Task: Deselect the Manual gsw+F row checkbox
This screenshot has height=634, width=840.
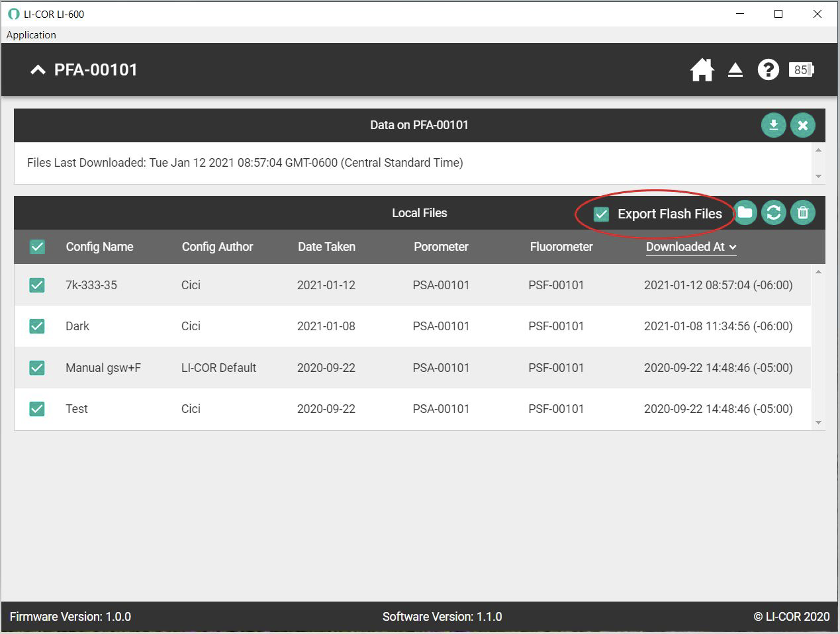Action: point(37,368)
